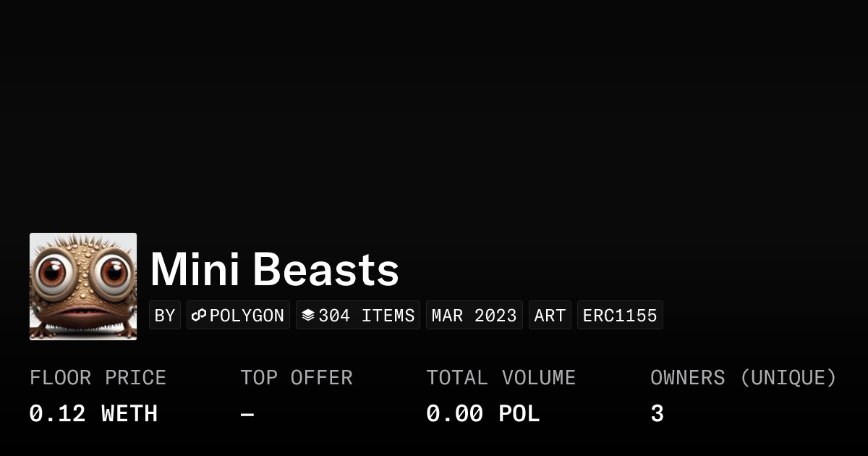Click the ART category badge
The height and width of the screenshot is (456, 868).
[x=550, y=316]
